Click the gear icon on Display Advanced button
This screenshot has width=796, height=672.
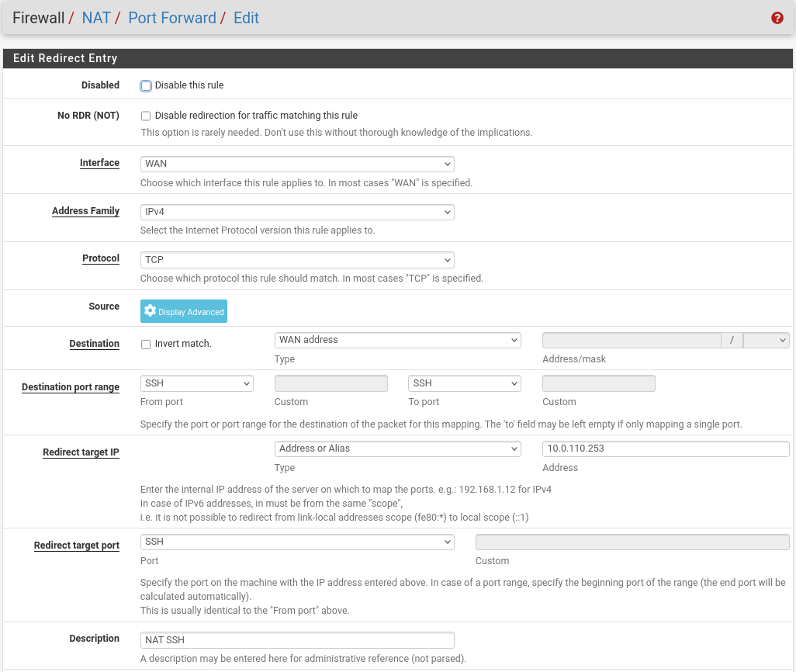coord(150,310)
